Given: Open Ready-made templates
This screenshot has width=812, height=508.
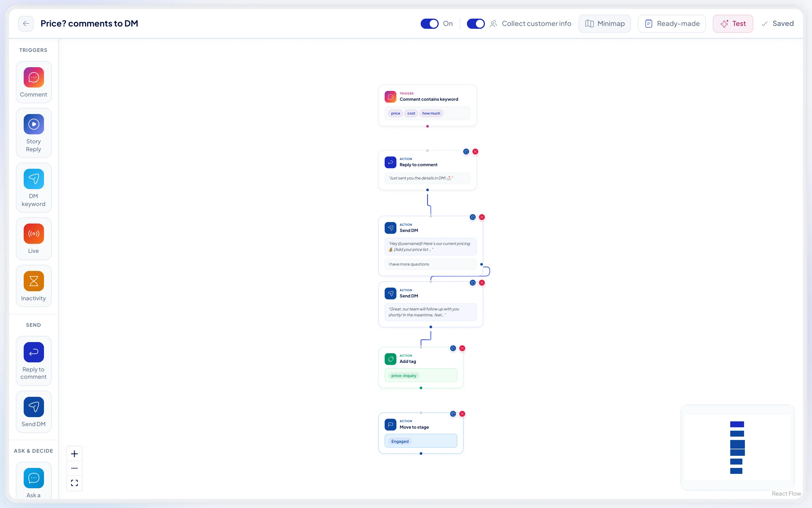Looking at the screenshot, I should pyautogui.click(x=672, y=23).
